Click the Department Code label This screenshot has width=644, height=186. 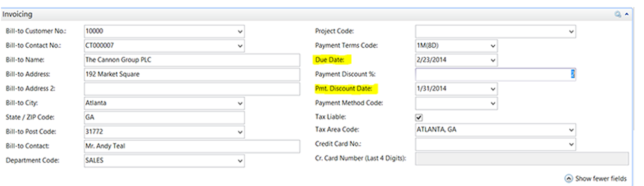32,161
